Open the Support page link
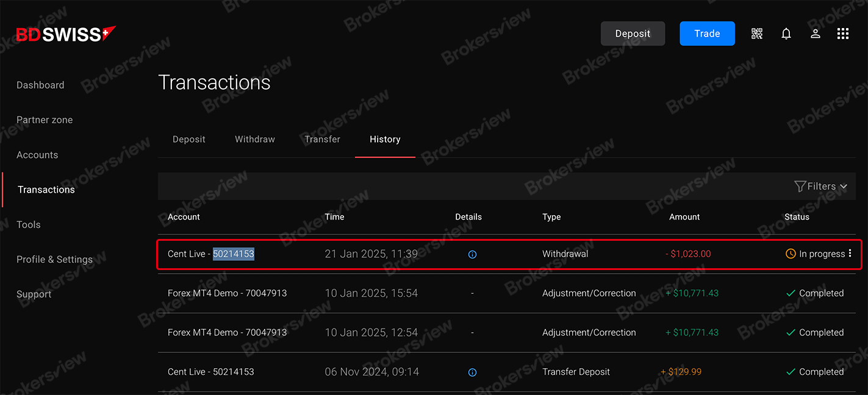 [34, 294]
